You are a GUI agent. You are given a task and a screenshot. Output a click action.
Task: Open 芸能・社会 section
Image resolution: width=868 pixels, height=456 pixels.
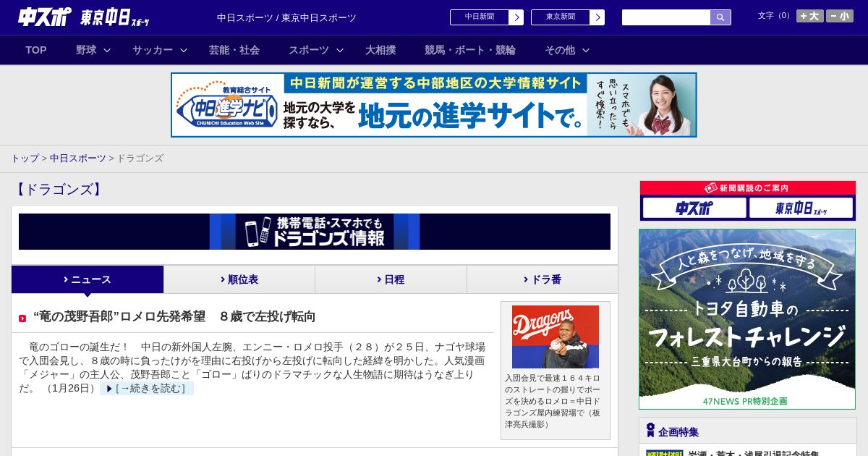234,50
